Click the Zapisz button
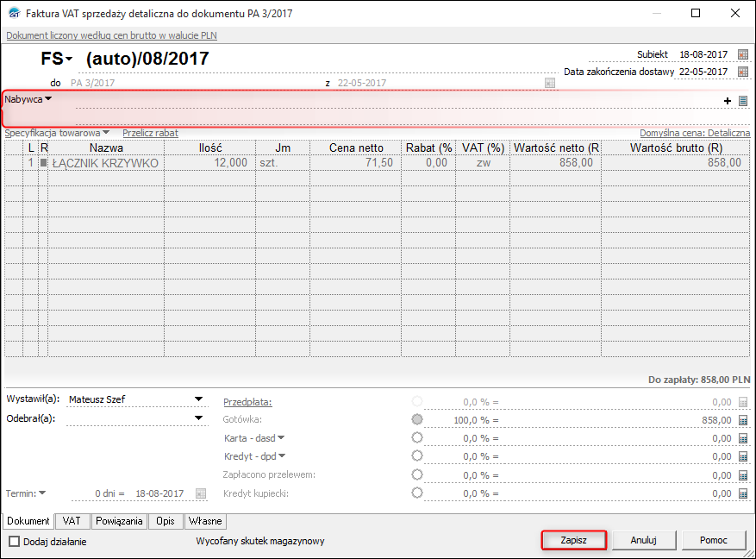756x559 pixels. pos(574,540)
